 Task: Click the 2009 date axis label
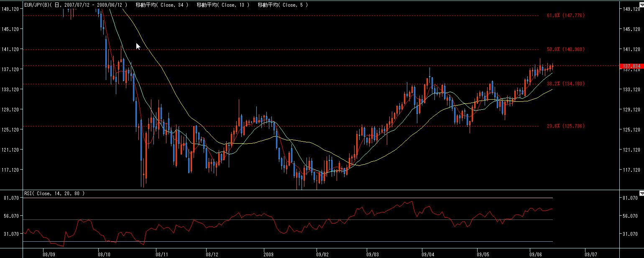(269, 254)
